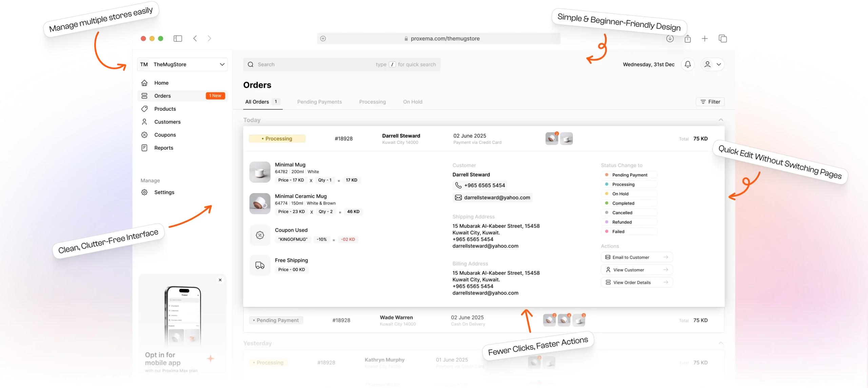Open Coupons in the sidebar

tap(182, 135)
